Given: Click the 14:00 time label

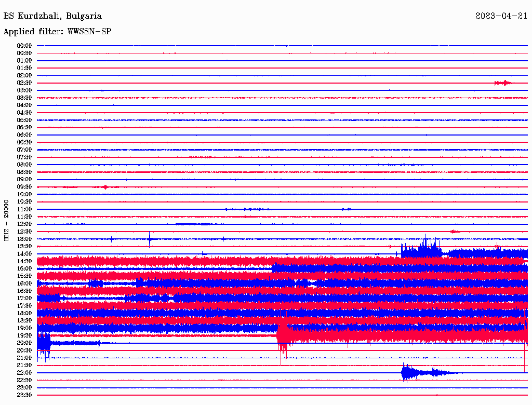Looking at the screenshot, I should (24, 254).
